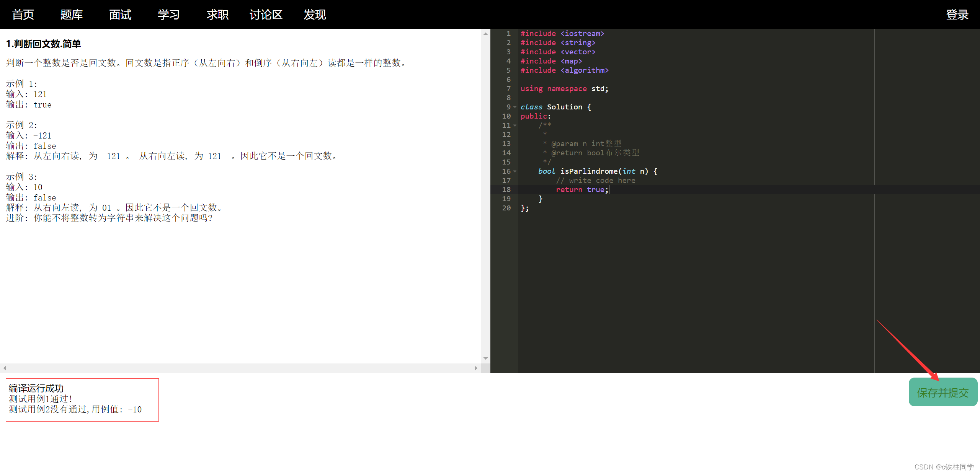Click the '#include <map>' line
This screenshot has height=474, width=980.
coord(551,61)
